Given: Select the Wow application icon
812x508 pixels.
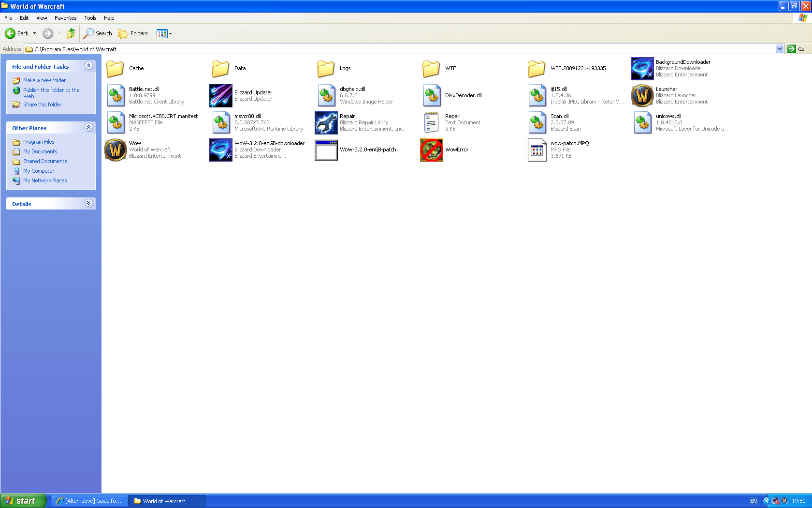Looking at the screenshot, I should pos(116,150).
